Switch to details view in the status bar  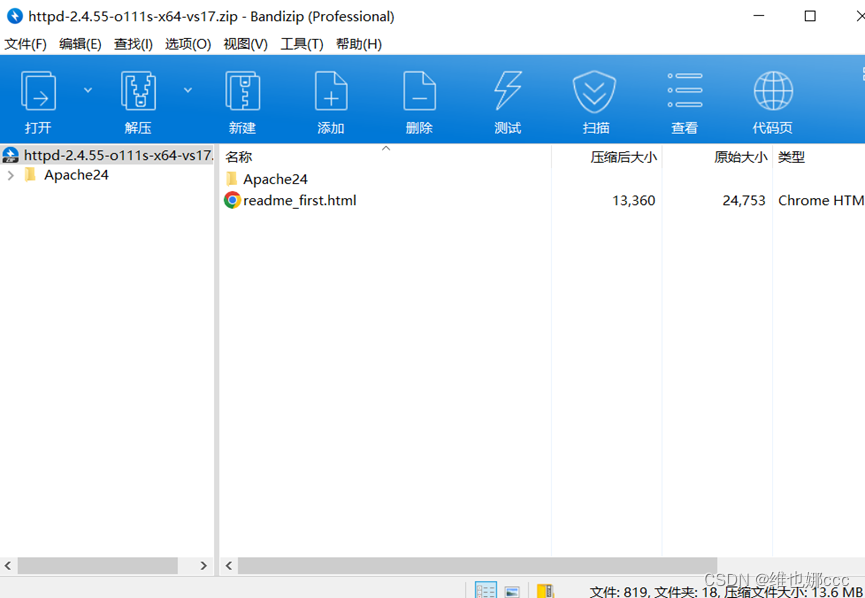[x=486, y=590]
